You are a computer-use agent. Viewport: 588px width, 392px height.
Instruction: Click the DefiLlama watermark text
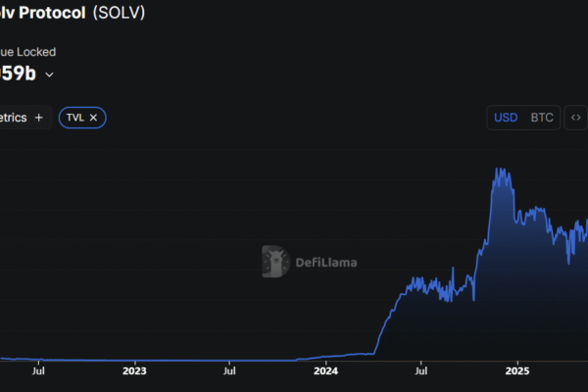click(x=328, y=263)
